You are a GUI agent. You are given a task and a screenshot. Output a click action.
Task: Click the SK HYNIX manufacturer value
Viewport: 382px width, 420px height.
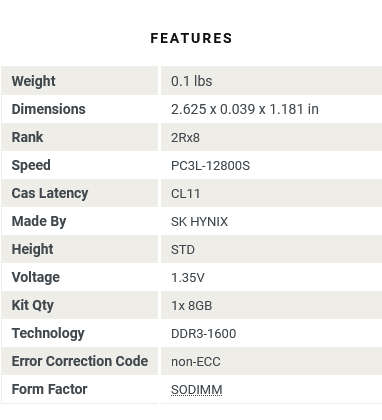point(199,222)
